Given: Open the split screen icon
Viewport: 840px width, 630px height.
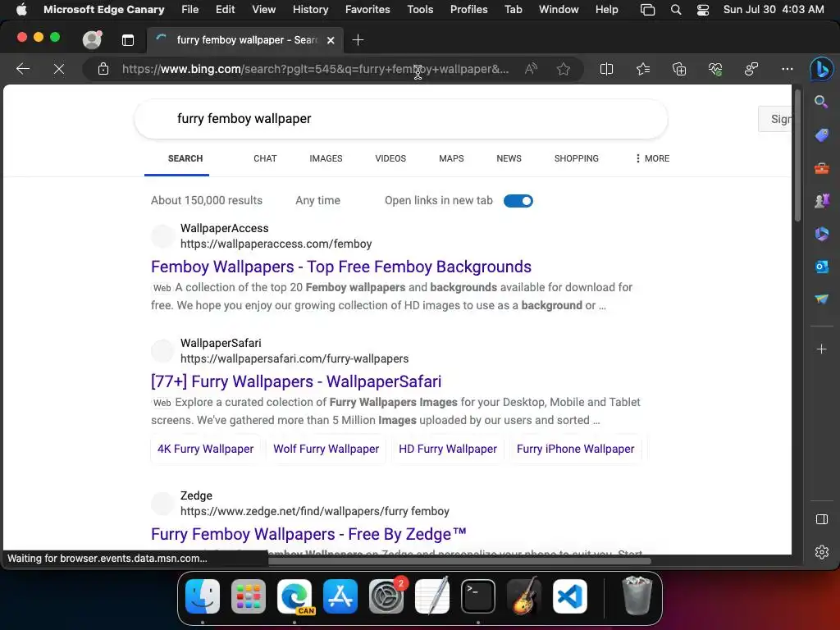Looking at the screenshot, I should (x=606, y=69).
